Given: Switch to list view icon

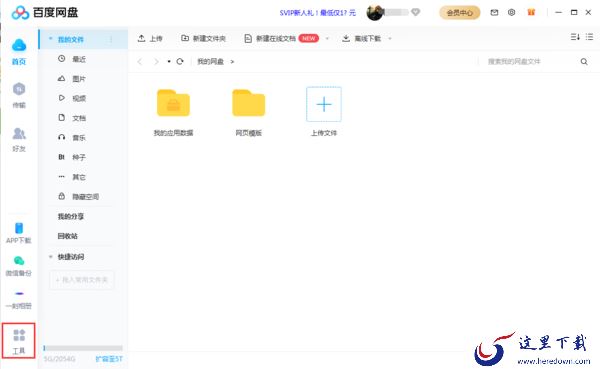Looking at the screenshot, I should pyautogui.click(x=589, y=37).
